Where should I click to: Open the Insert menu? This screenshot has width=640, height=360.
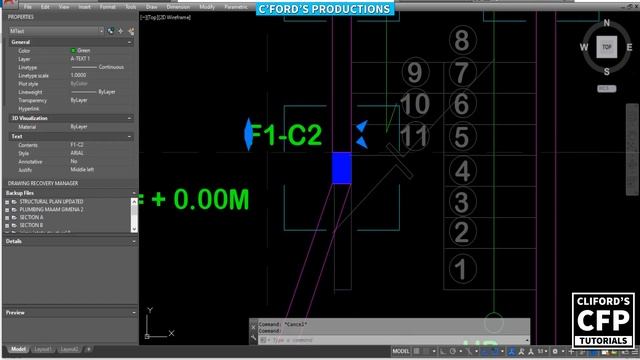point(84,7)
